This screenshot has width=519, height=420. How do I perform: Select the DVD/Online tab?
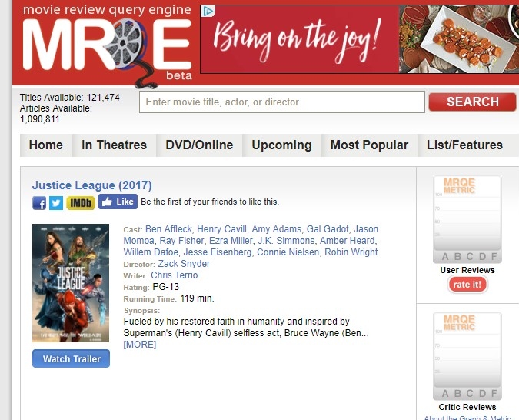[199, 145]
